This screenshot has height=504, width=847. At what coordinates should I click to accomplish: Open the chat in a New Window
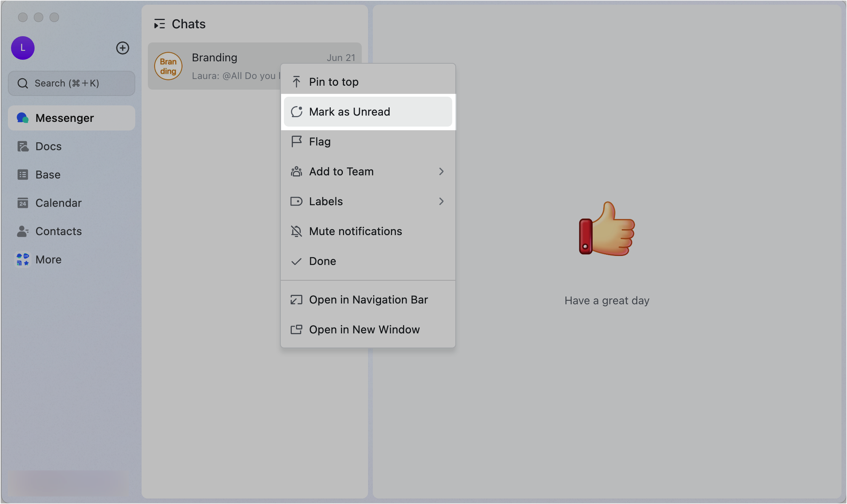(x=364, y=329)
